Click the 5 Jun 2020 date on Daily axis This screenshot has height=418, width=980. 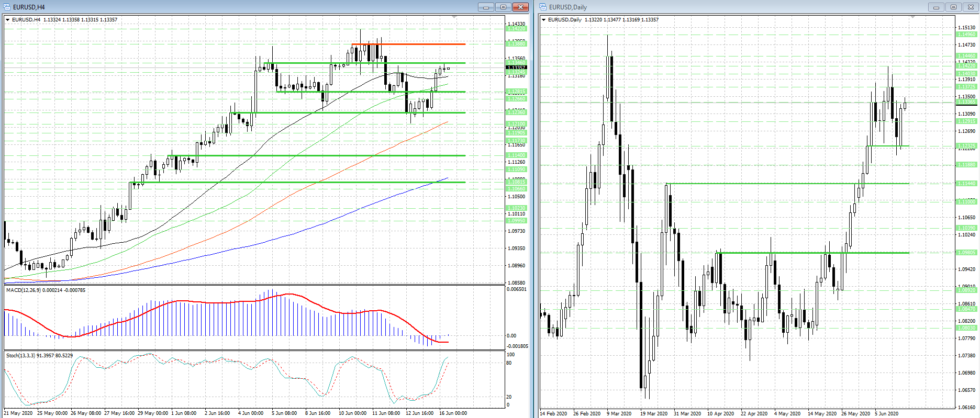pos(886,414)
